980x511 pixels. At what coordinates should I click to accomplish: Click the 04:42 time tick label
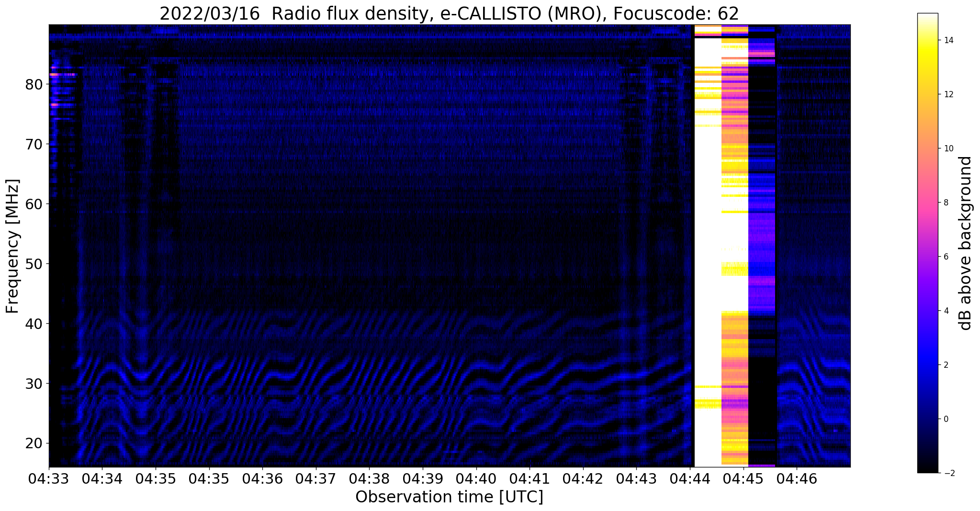[583, 478]
